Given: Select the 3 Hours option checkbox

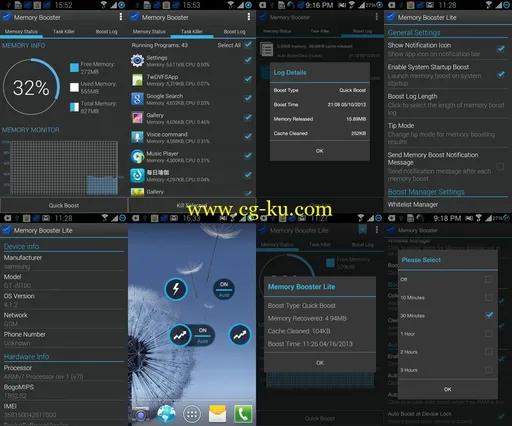Looking at the screenshot, I should pos(488,370).
